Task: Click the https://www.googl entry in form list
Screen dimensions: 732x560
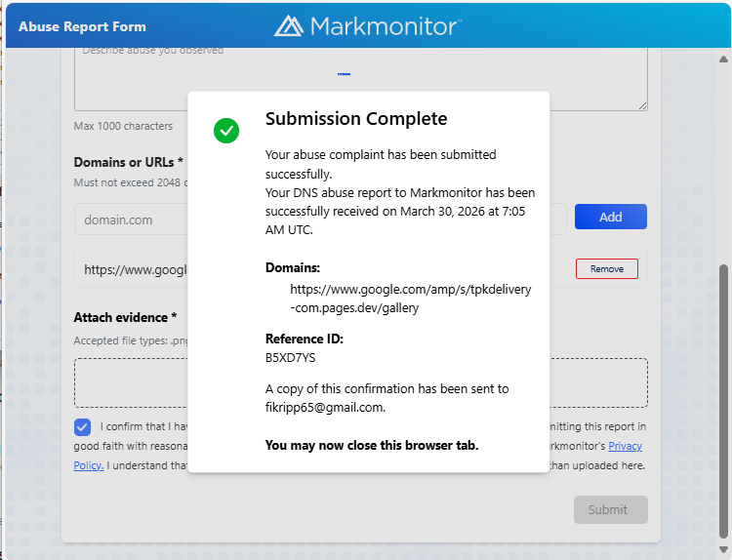Action: (136, 269)
